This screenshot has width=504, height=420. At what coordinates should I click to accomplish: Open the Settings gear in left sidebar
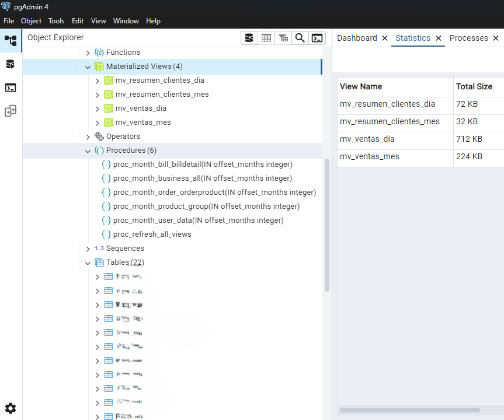point(11,408)
